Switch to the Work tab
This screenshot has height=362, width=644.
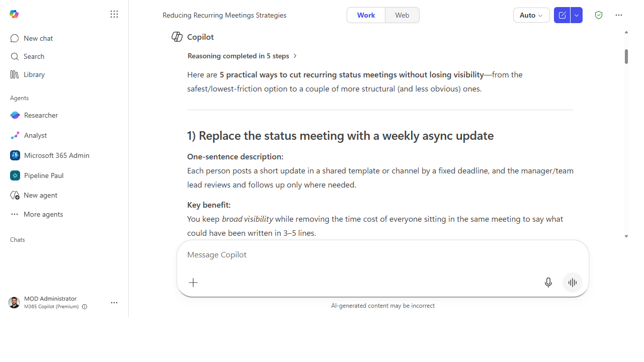coord(366,15)
